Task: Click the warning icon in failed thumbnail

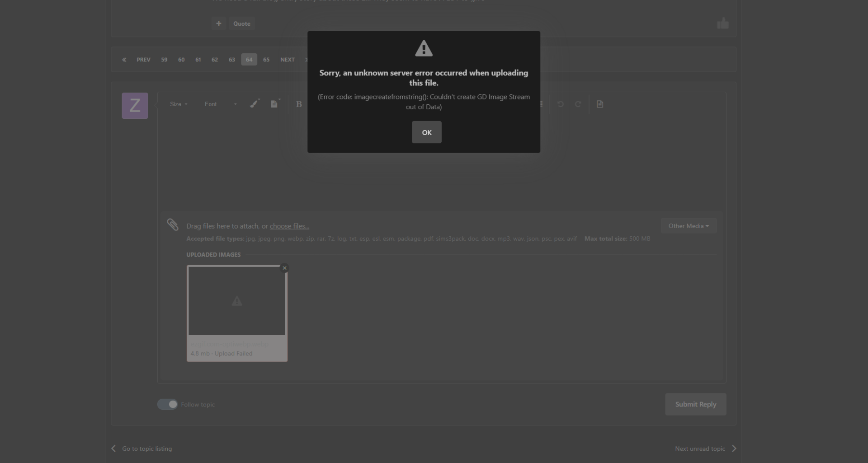Action: pyautogui.click(x=237, y=301)
